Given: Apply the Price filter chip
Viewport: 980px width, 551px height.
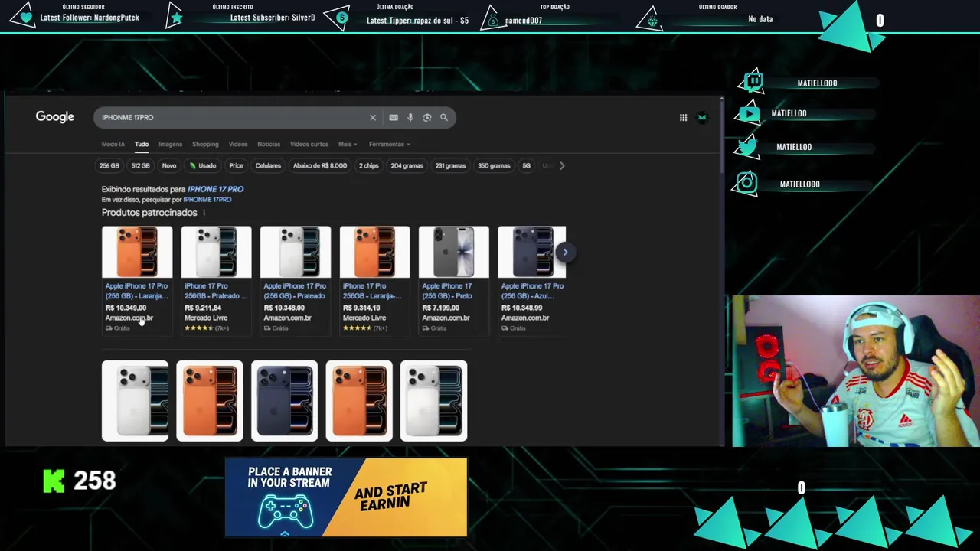Looking at the screenshot, I should [x=237, y=165].
